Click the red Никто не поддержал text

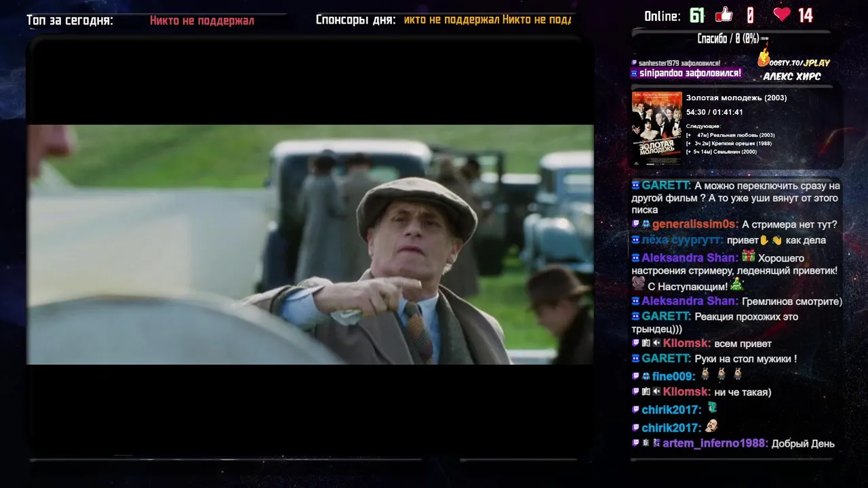(202, 20)
